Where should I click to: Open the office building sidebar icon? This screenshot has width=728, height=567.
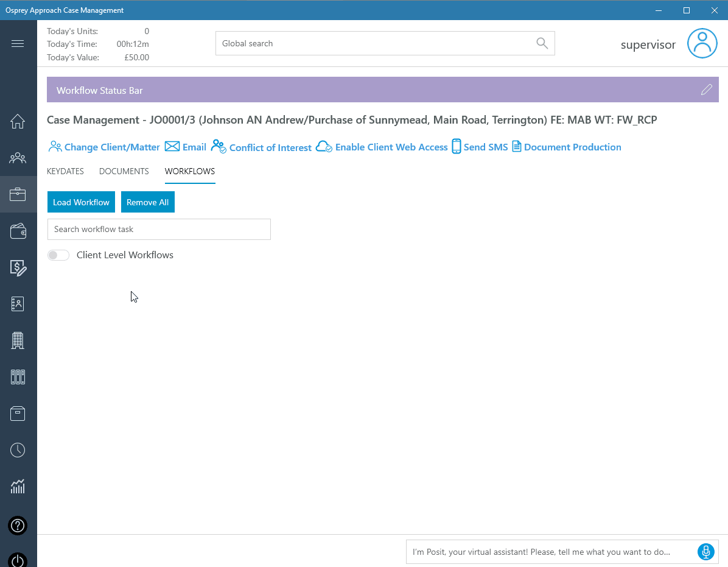tap(18, 340)
